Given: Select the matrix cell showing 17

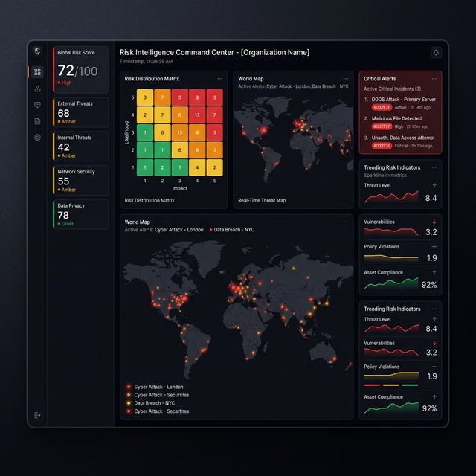Looking at the screenshot, I should point(197,115).
